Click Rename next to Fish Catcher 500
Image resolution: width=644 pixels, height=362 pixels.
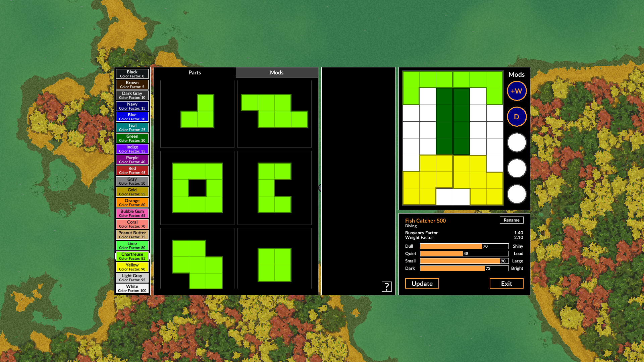pos(512,220)
